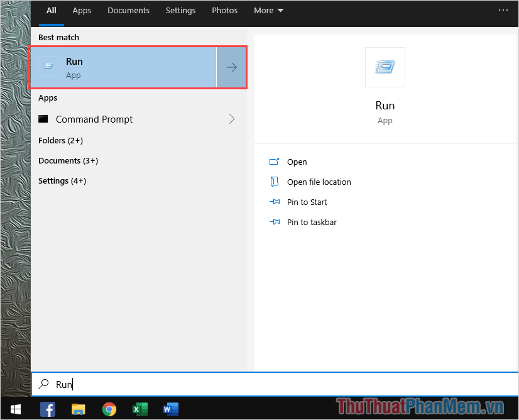Click the Pin to taskbar icon
519x420 pixels.
pyautogui.click(x=275, y=222)
